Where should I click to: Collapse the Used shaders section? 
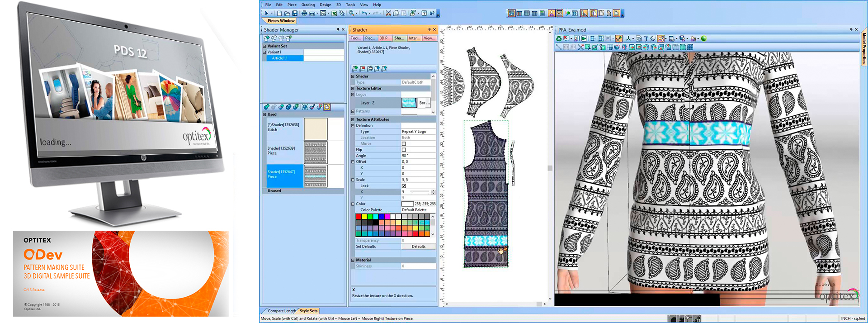(264, 114)
